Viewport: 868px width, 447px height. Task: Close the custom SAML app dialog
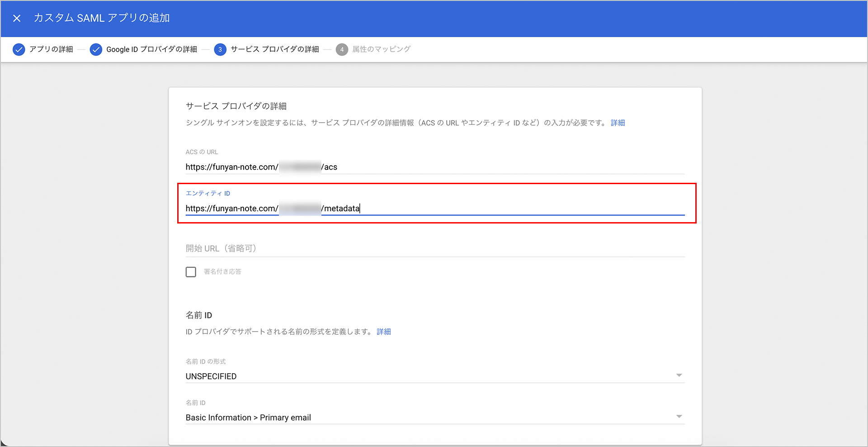click(x=17, y=18)
